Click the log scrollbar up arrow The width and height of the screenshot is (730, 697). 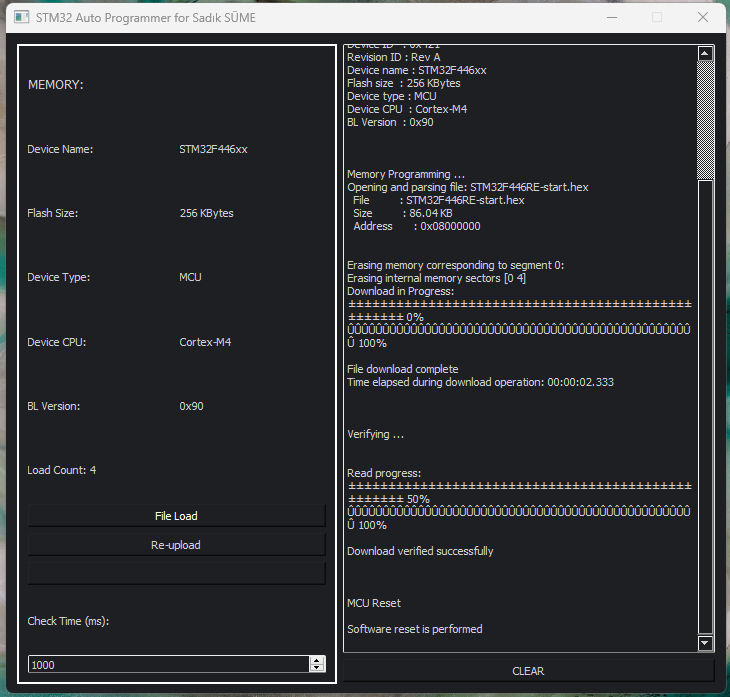coord(705,54)
